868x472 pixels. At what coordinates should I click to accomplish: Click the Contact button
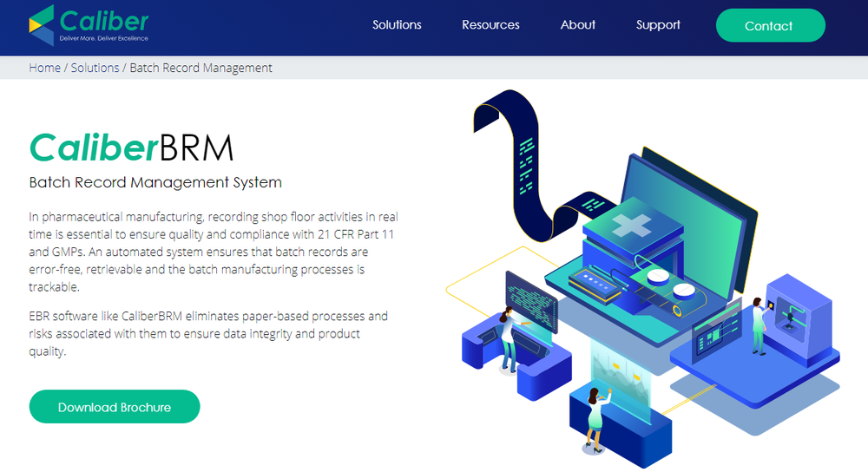770,25
